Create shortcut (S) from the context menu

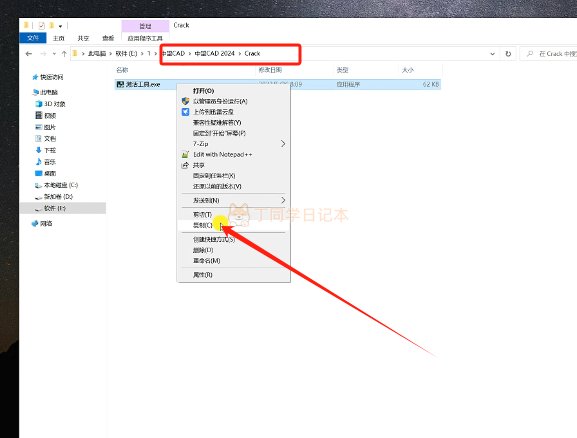point(214,239)
